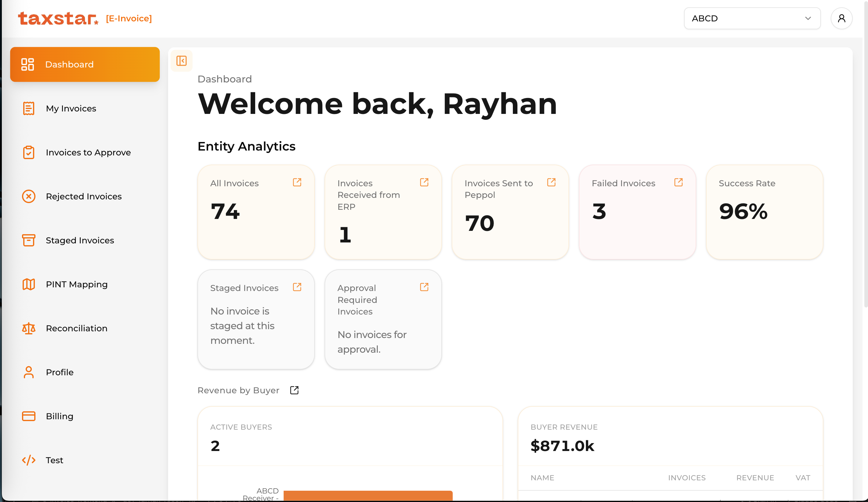This screenshot has width=868, height=502.
Task: Go to the Dashboard menu item
Action: coord(85,64)
